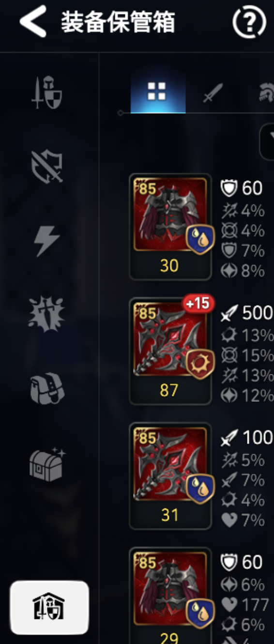Select the +15 axe with score 87

170,351
